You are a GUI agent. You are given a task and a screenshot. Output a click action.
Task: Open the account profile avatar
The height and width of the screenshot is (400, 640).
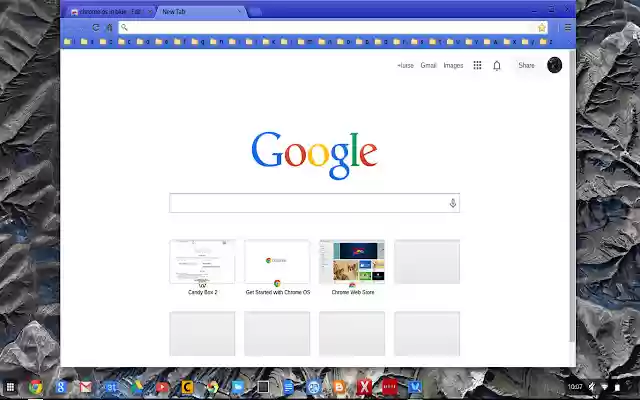click(x=554, y=65)
